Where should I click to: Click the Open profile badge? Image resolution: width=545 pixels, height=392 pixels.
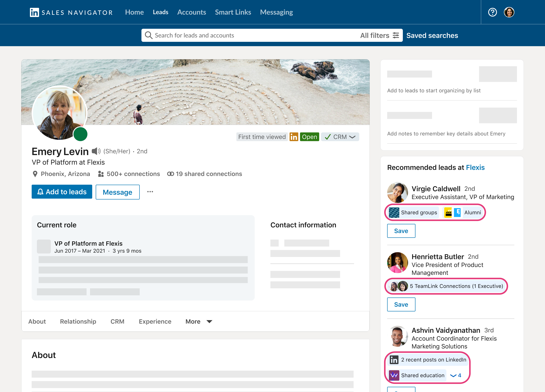(x=309, y=137)
